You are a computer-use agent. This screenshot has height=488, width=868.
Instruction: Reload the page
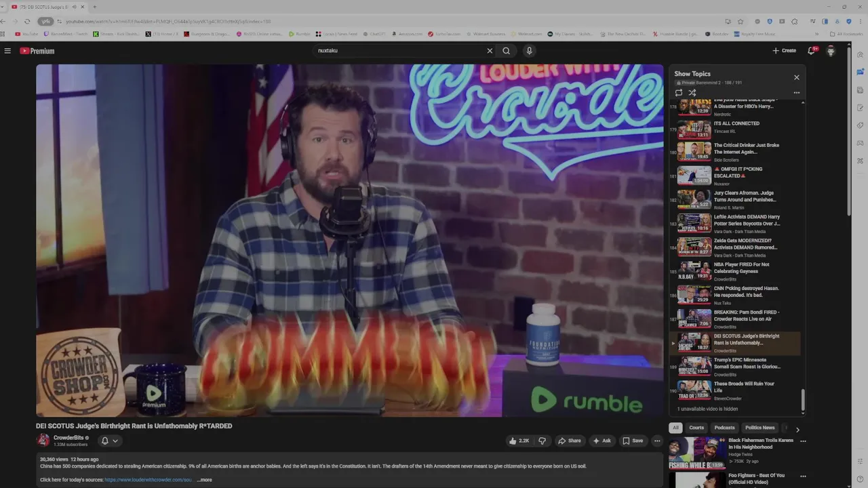click(x=27, y=21)
